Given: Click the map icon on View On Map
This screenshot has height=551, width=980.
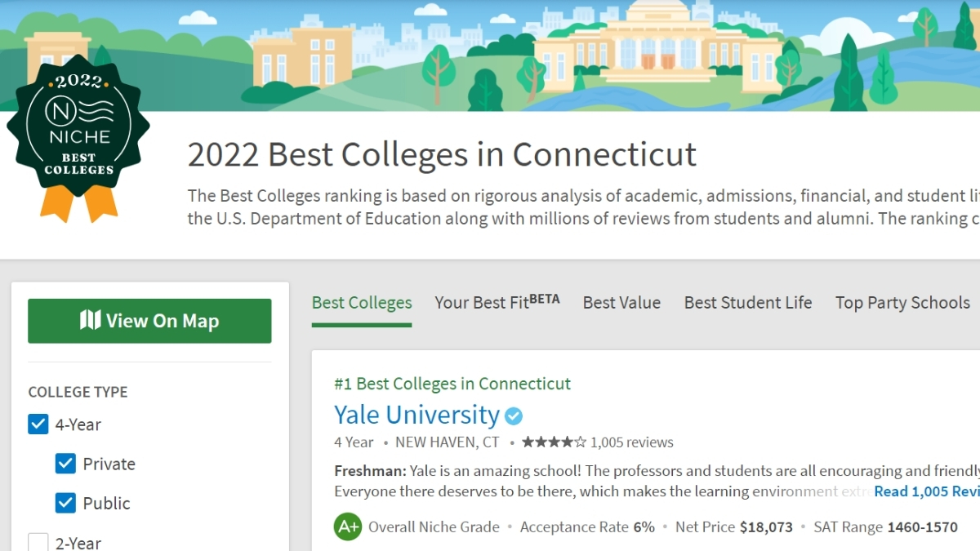Looking at the screenshot, I should 90,321.
